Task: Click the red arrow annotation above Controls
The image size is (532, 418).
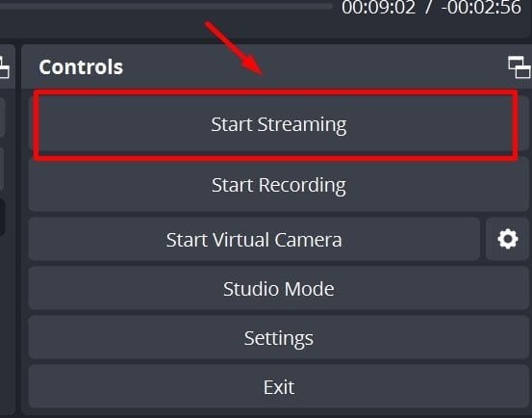Action: coord(234,48)
